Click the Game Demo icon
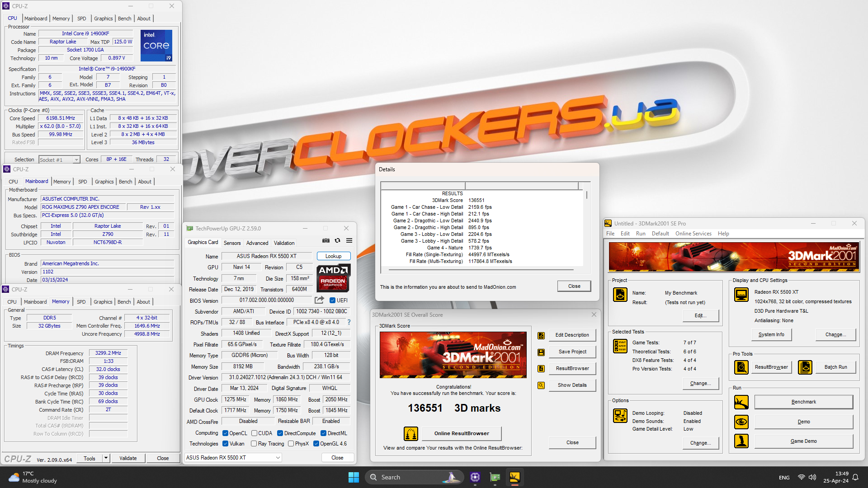Viewport: 868px width, 488px height. 741,441
